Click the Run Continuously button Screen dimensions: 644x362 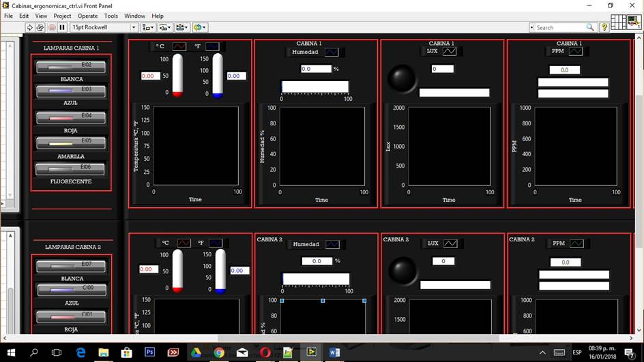40,27
